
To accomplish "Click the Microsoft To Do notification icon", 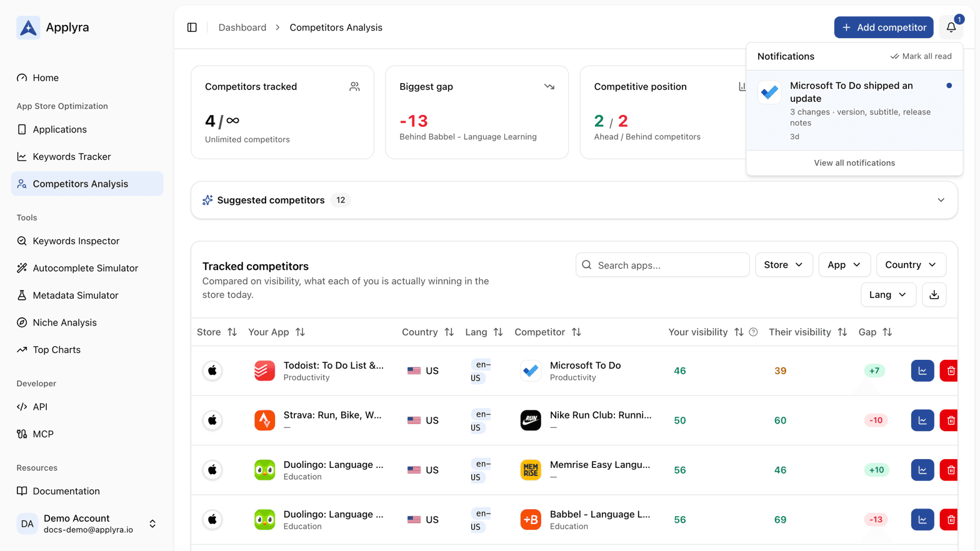I will coord(769,92).
